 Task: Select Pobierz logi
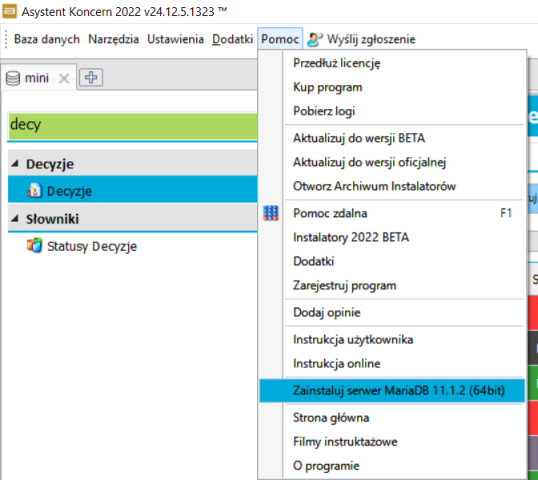coord(392,111)
